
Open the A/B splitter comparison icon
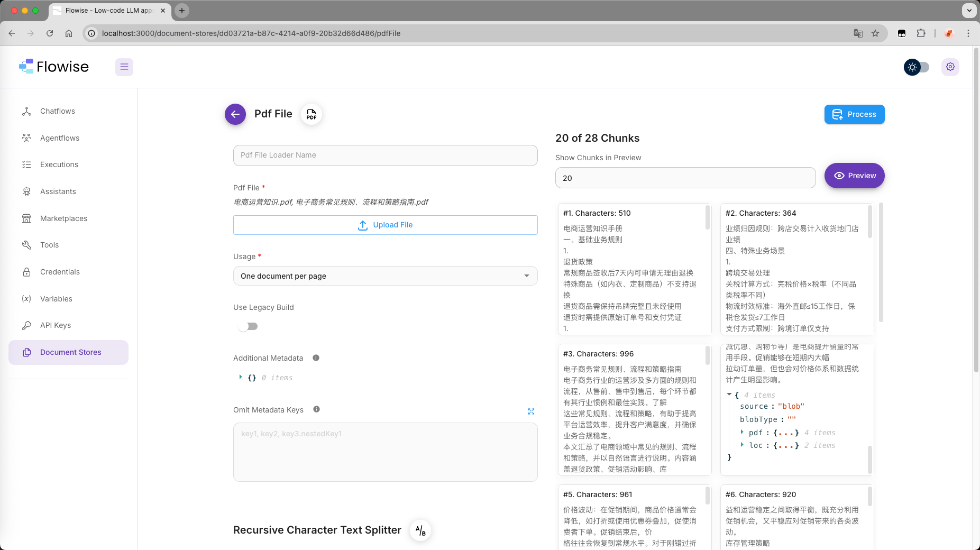[420, 530]
